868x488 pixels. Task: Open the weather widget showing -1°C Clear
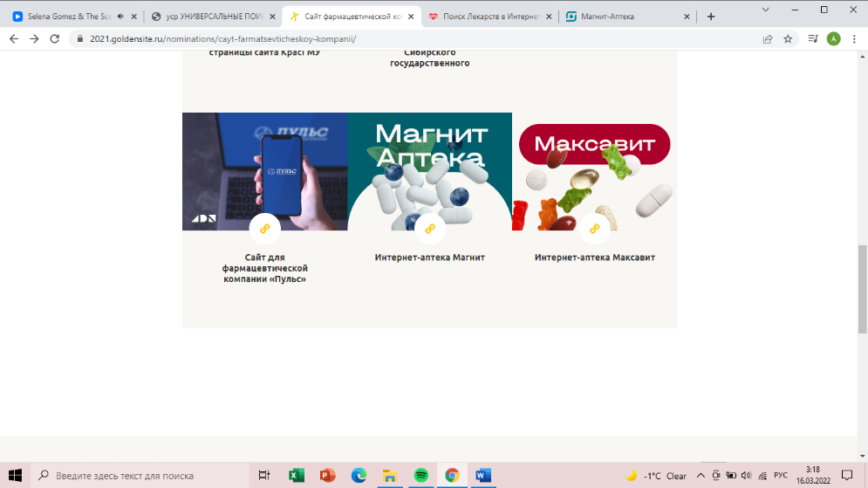coord(656,476)
